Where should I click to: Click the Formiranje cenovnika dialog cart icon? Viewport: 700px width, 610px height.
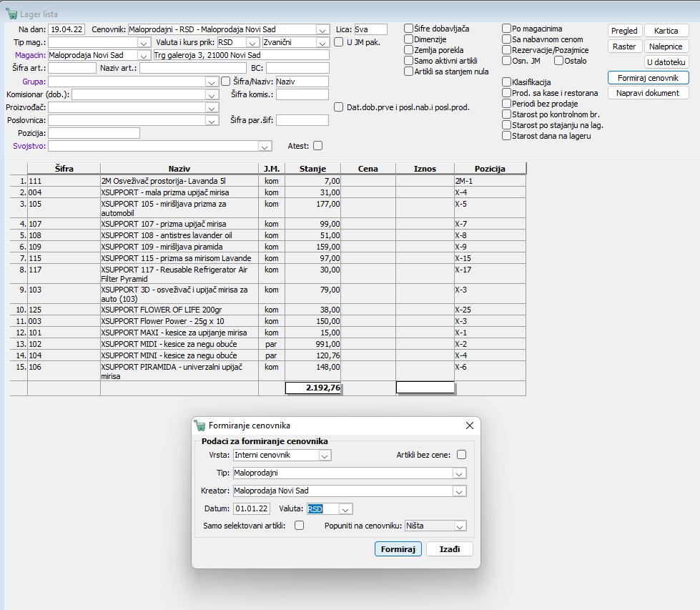coord(200,425)
